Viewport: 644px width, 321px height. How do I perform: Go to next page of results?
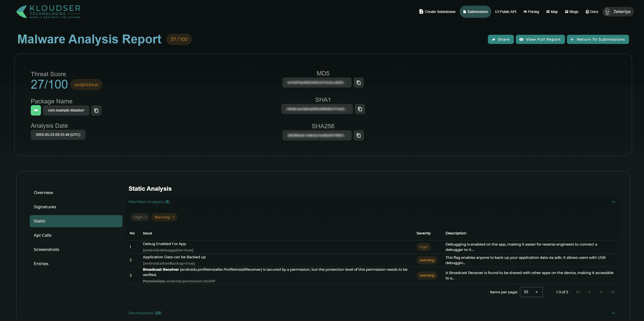[601, 292]
